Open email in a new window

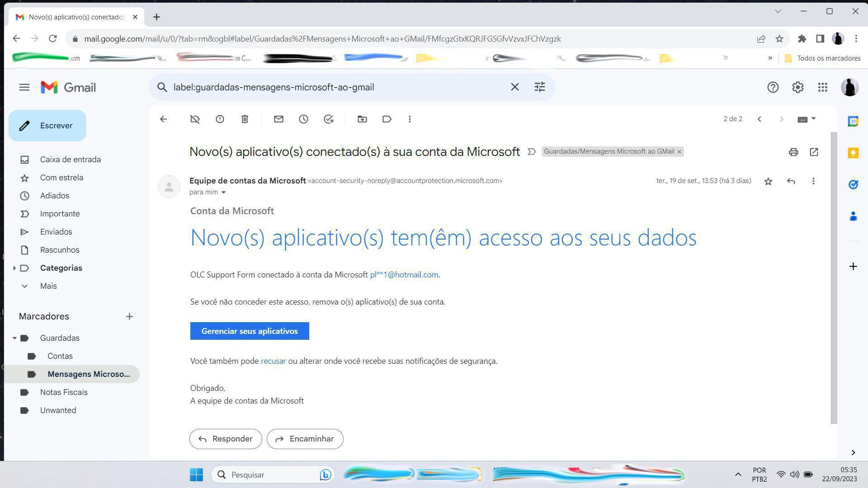click(814, 152)
